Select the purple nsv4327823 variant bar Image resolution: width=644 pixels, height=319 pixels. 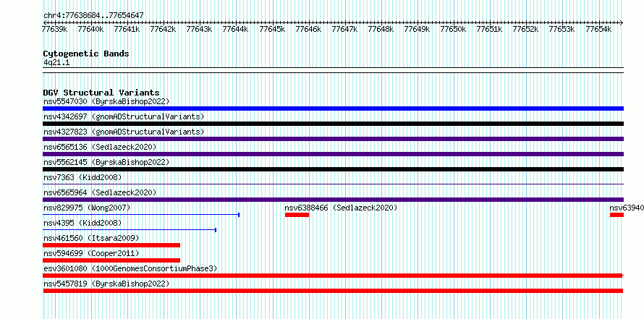pyautogui.click(x=333, y=139)
